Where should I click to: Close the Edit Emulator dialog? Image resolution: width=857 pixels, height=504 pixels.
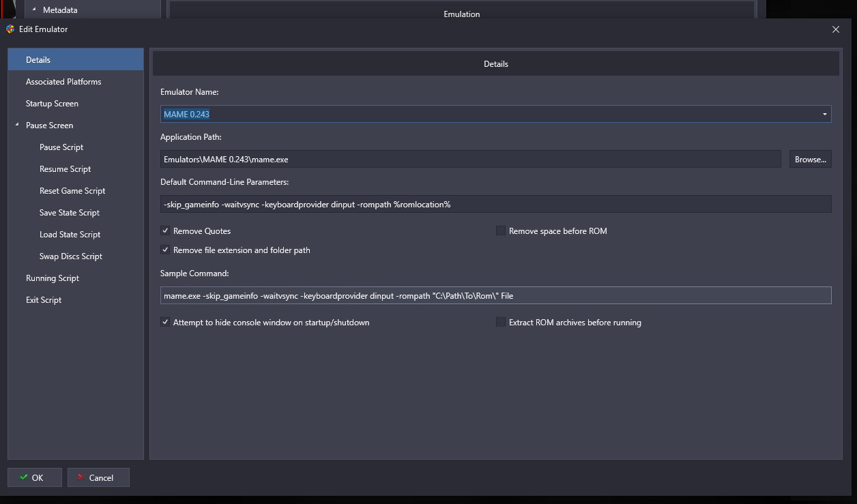point(836,29)
